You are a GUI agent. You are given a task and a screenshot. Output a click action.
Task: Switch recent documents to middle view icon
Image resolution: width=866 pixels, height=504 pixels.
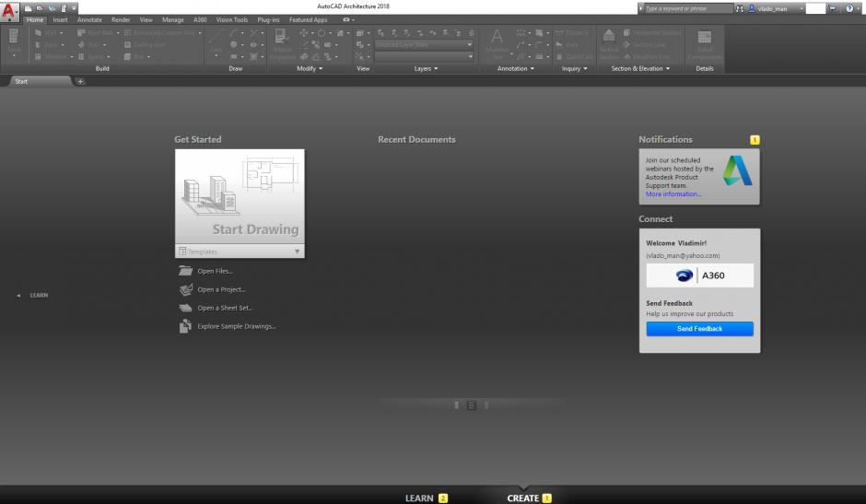click(x=471, y=405)
